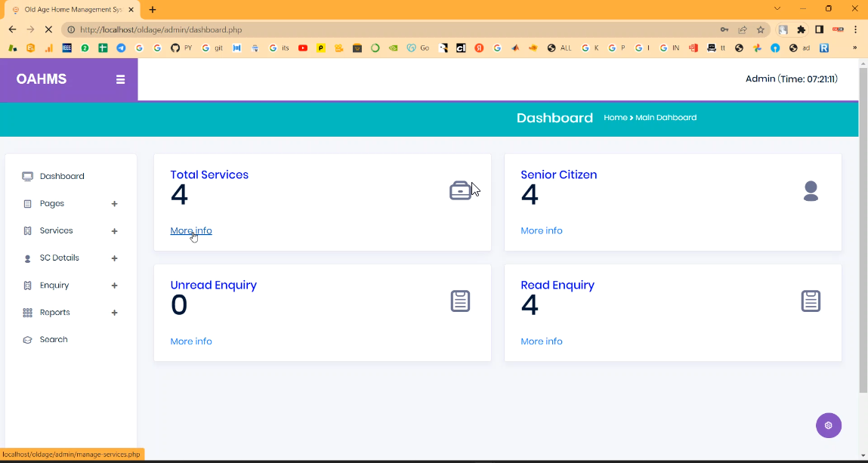
Task: Click the browser extensions puzzle icon
Action: coord(802,29)
